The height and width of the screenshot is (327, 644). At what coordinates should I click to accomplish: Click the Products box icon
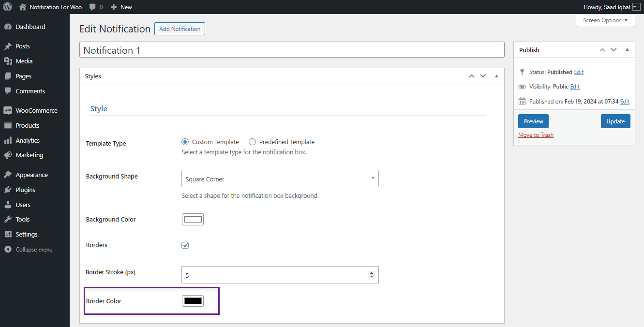[x=8, y=125]
